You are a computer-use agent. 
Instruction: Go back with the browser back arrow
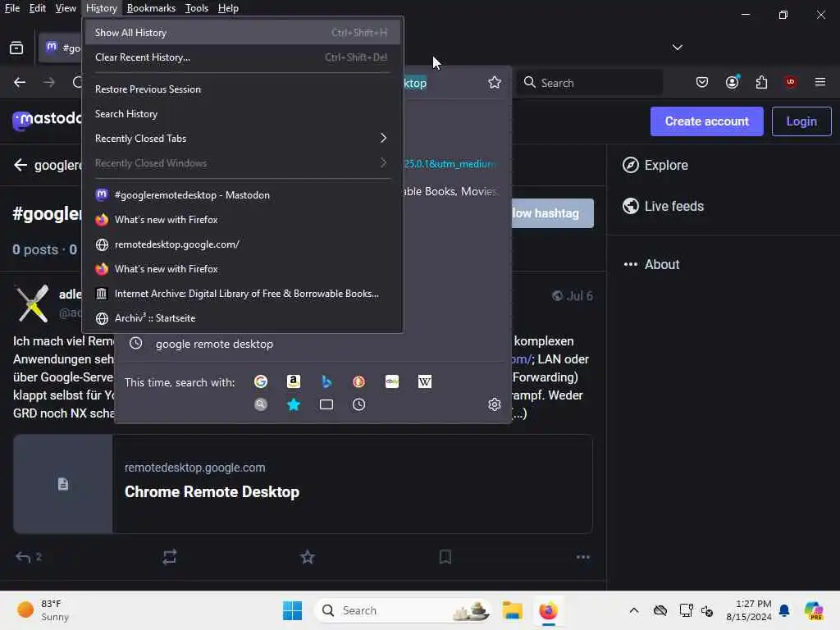(x=20, y=82)
